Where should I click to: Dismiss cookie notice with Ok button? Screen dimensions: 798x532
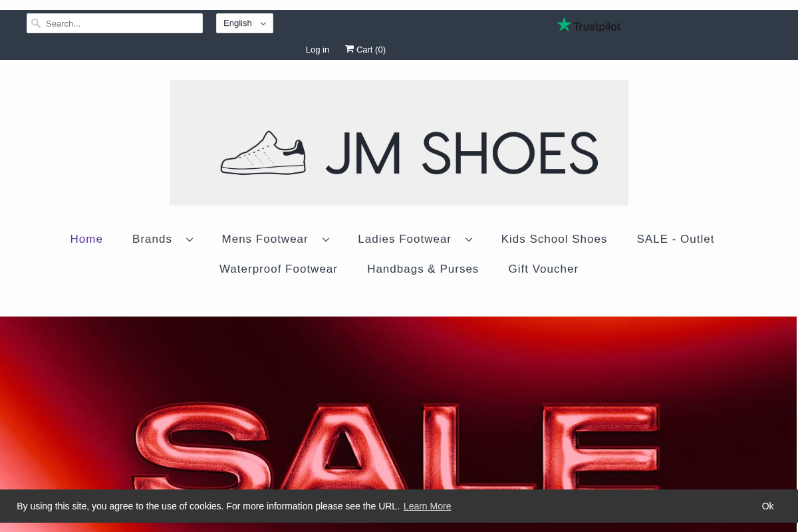tap(767, 506)
